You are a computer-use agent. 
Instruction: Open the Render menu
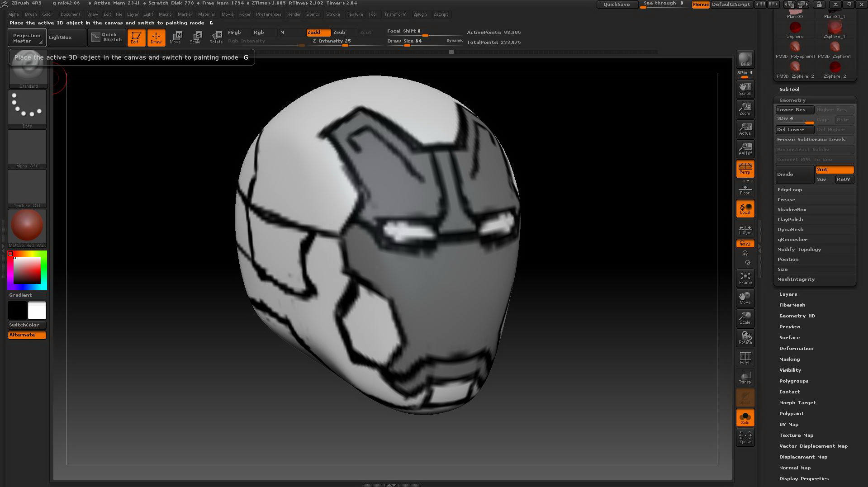(x=294, y=14)
